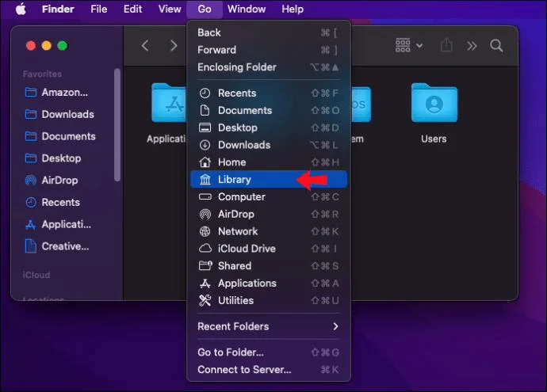The width and height of the screenshot is (547, 392).
Task: Click the Applications icon in Go menu
Action: point(205,284)
